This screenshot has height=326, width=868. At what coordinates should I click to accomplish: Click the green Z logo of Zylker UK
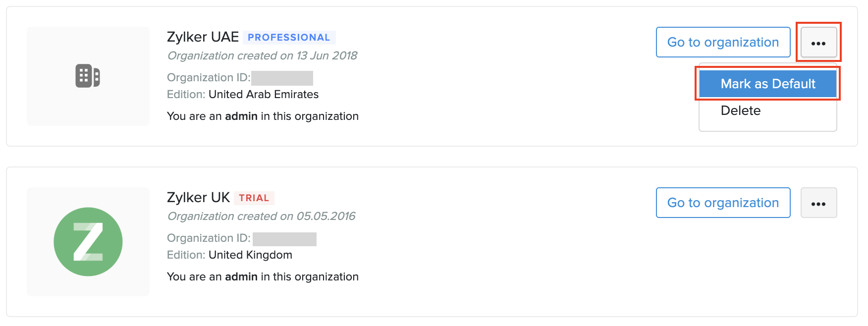pyautogui.click(x=88, y=242)
